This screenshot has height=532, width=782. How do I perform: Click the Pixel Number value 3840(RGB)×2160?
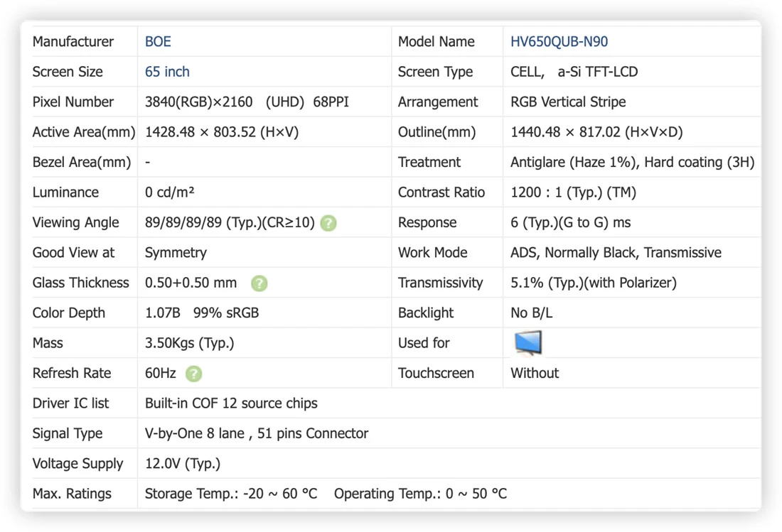pyautogui.click(x=198, y=102)
